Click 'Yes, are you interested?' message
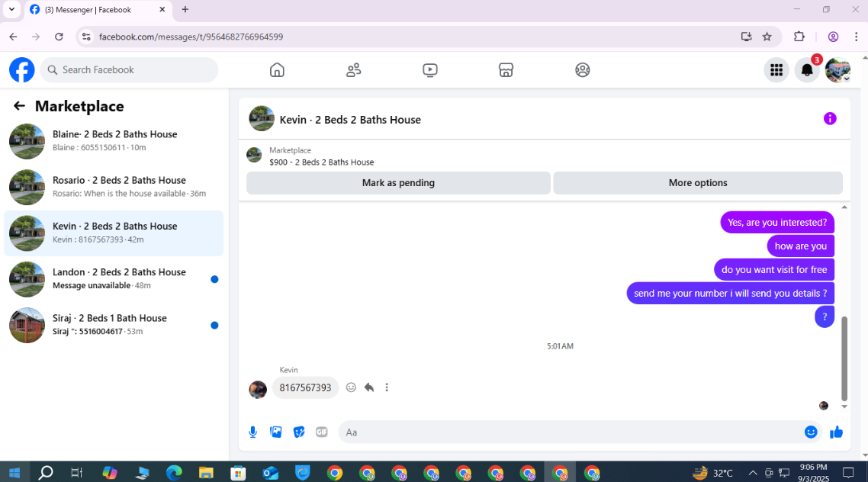 pyautogui.click(x=777, y=223)
